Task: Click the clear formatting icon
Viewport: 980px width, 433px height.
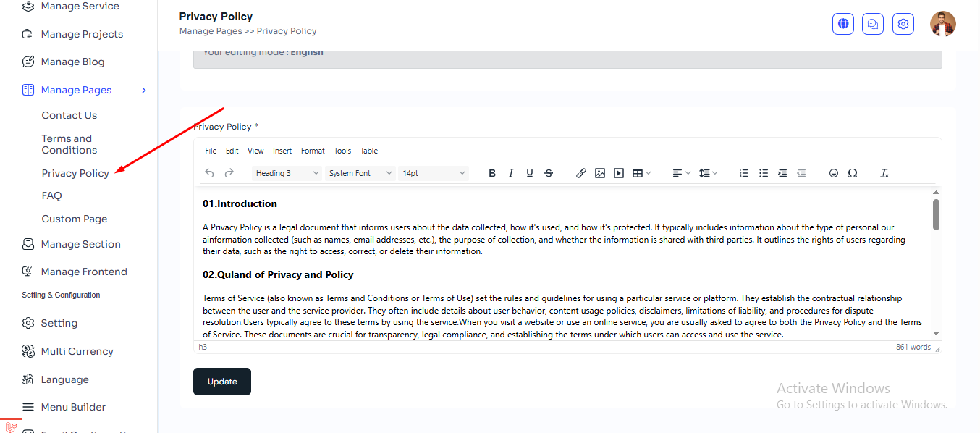Action: pos(884,173)
